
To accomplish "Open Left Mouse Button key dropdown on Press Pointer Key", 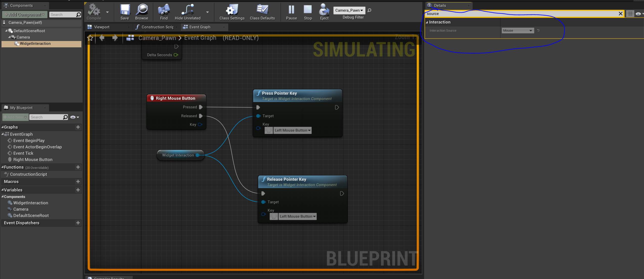I will coord(292,130).
